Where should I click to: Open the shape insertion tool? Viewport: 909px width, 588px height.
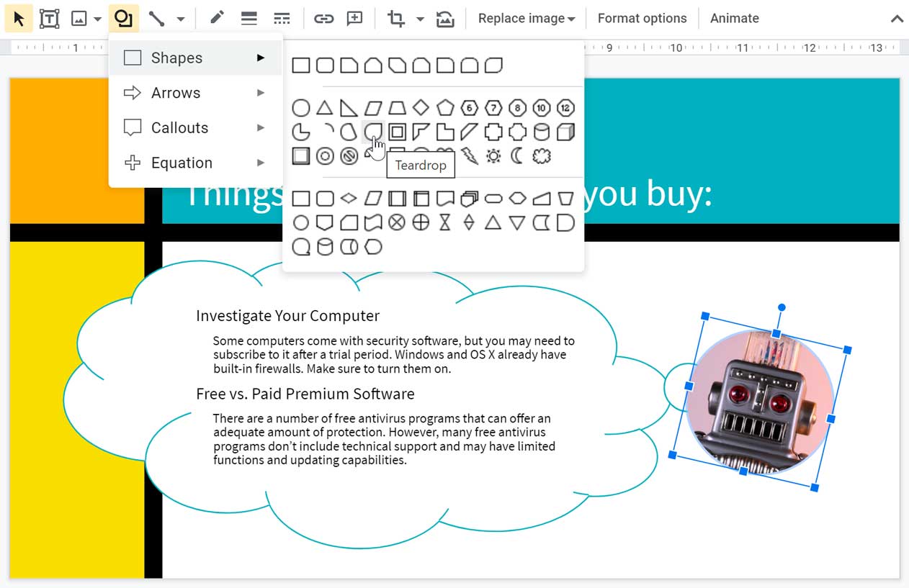[x=124, y=18]
